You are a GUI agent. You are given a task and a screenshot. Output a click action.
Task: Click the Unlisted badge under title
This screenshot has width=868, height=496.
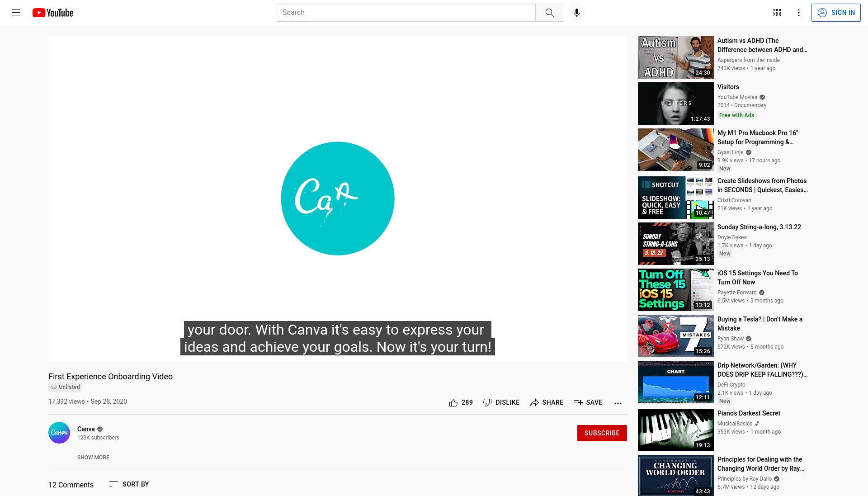click(65, 387)
